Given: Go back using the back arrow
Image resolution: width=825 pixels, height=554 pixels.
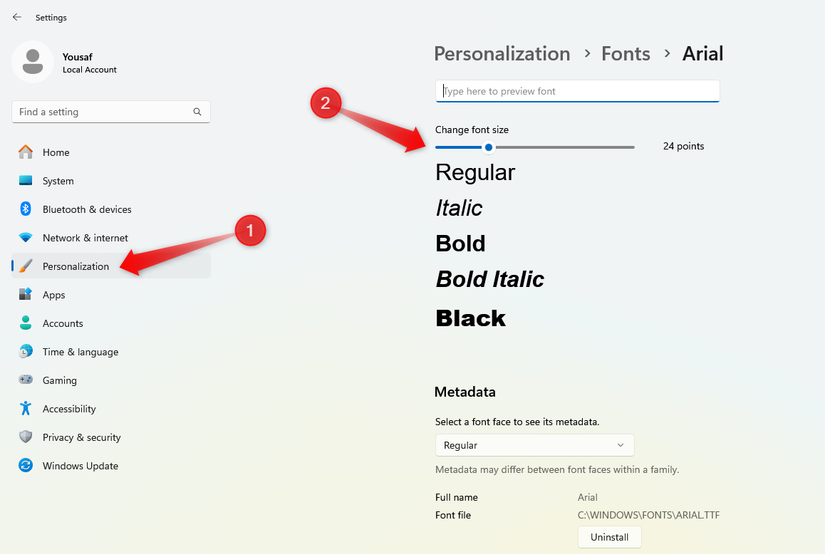Looking at the screenshot, I should [17, 17].
